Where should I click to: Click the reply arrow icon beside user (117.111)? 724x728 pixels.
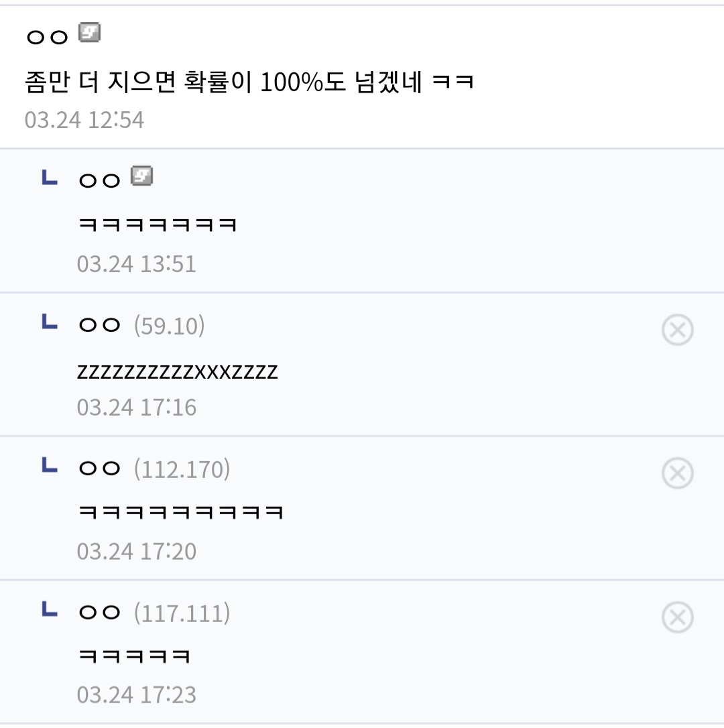point(49,609)
